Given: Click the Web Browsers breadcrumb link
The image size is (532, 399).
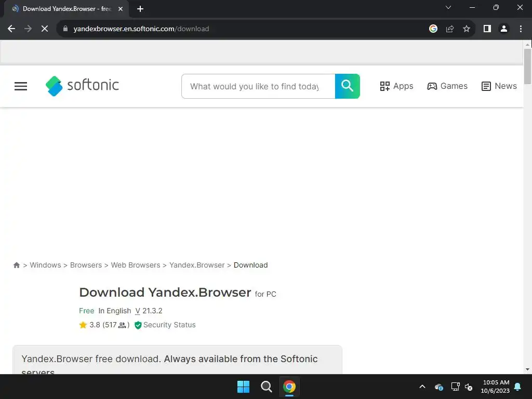Looking at the screenshot, I should tap(136, 265).
